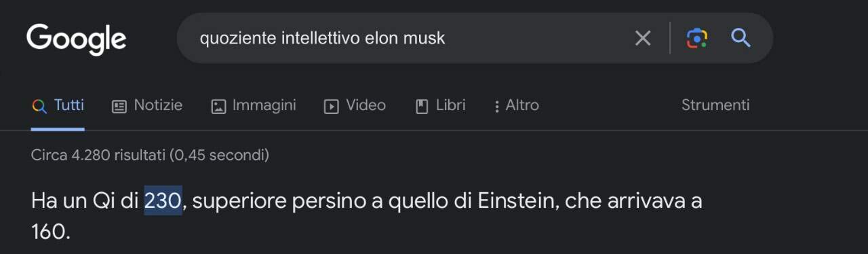Click the Libri book icon

click(x=422, y=107)
